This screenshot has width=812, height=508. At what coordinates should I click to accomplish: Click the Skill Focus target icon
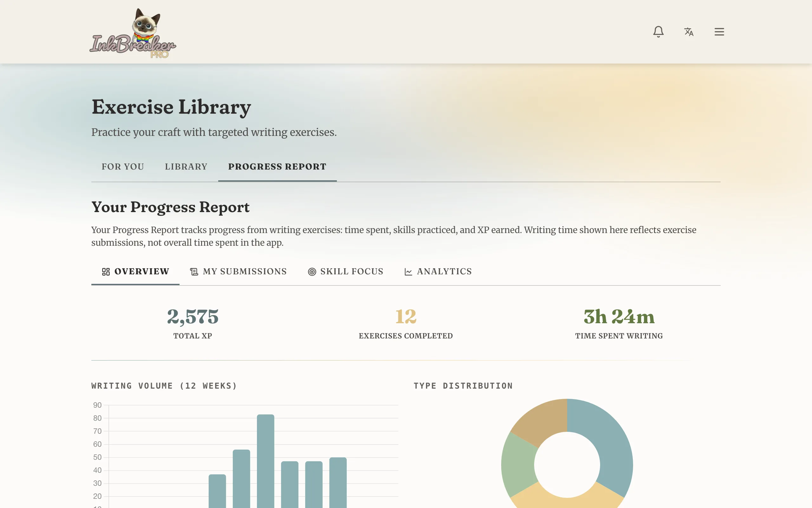[312, 271]
